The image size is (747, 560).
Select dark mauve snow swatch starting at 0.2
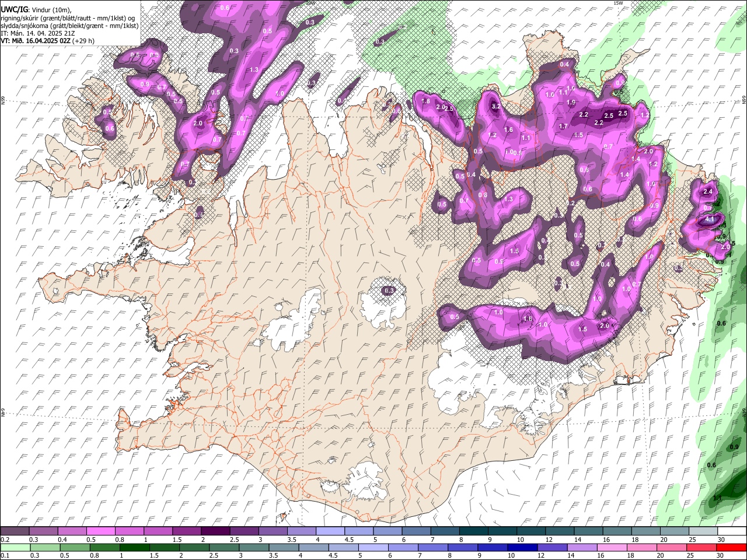coord(15,531)
